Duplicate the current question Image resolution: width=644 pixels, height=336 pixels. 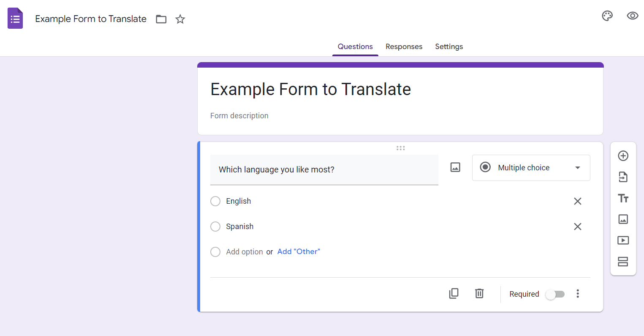454,293
